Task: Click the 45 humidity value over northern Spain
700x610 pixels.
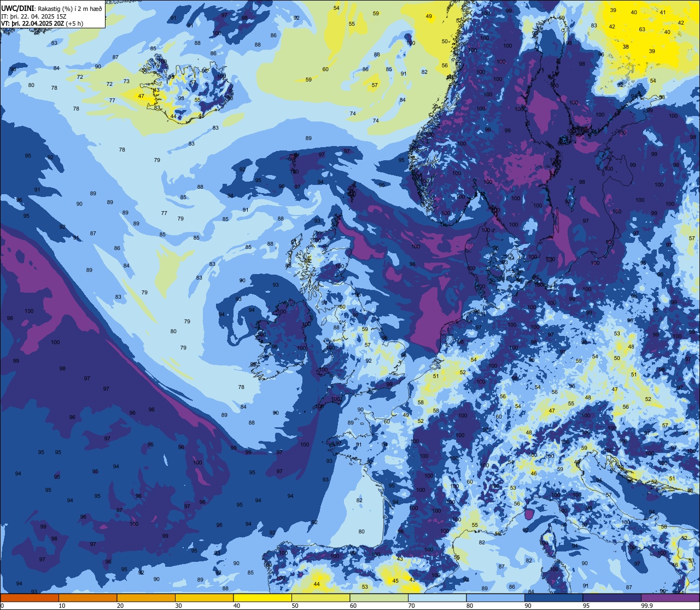Action: pyautogui.click(x=395, y=581)
